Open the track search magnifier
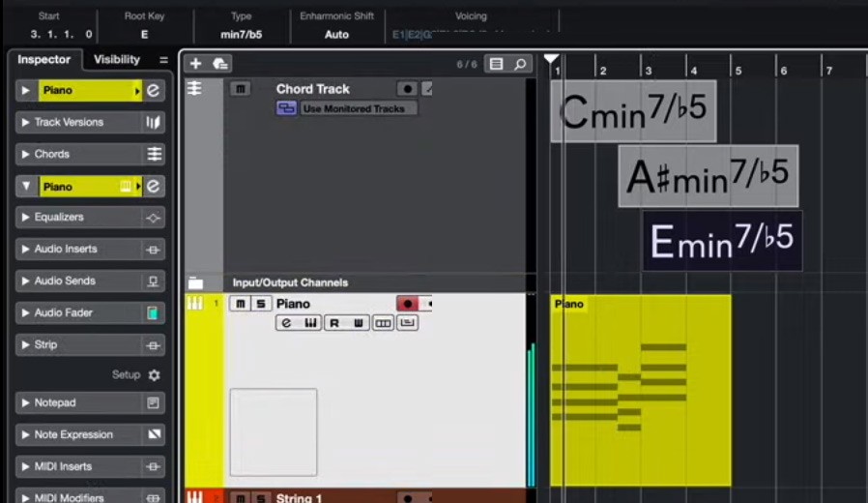This screenshot has width=868, height=503. 520,64
